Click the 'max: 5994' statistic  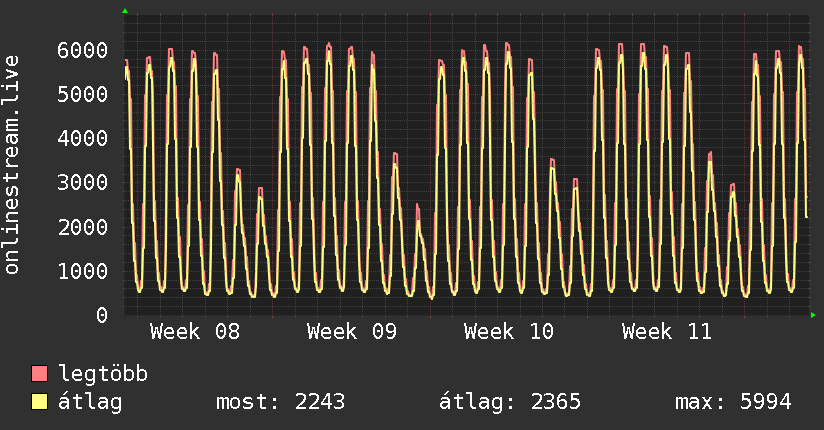click(733, 402)
